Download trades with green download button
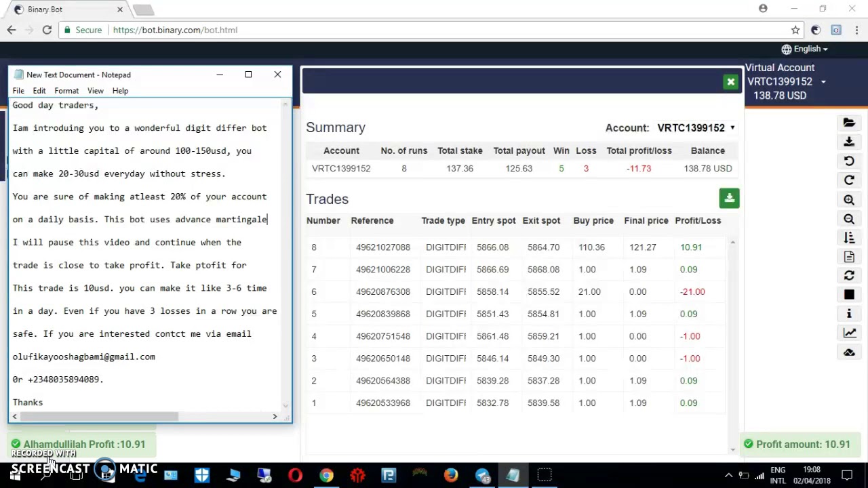The height and width of the screenshot is (488, 868). click(x=729, y=198)
